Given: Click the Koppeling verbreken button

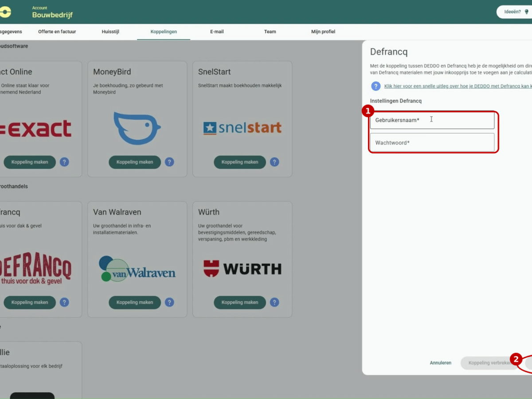Looking at the screenshot, I should click(490, 363).
